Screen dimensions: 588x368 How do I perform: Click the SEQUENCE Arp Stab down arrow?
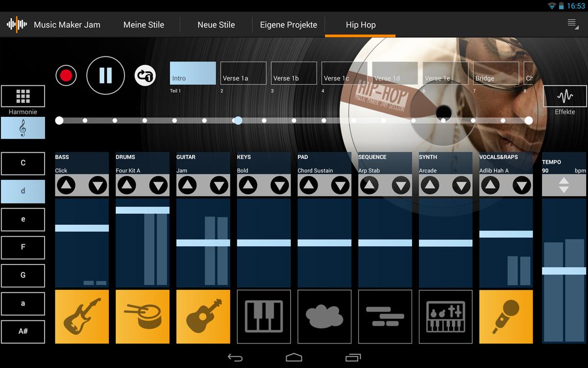401,185
